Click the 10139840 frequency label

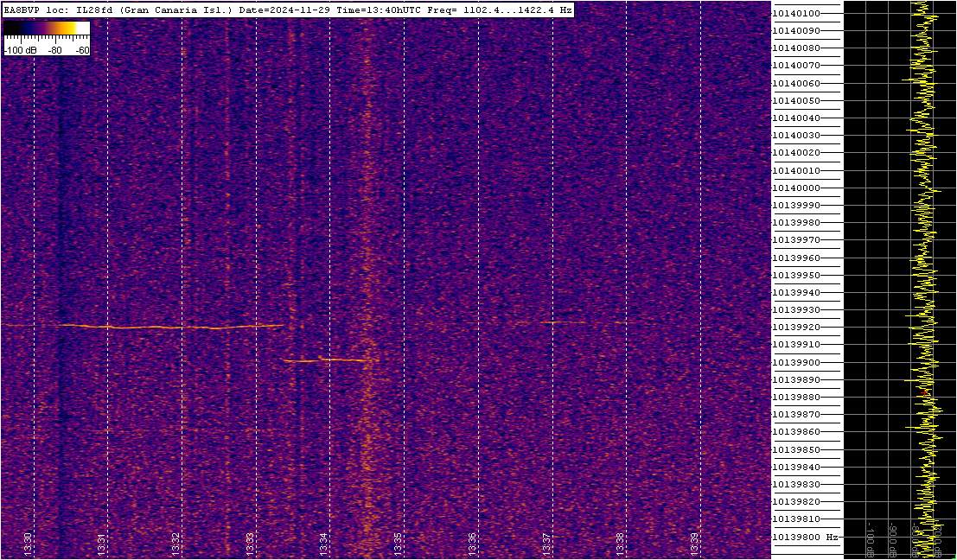click(796, 468)
